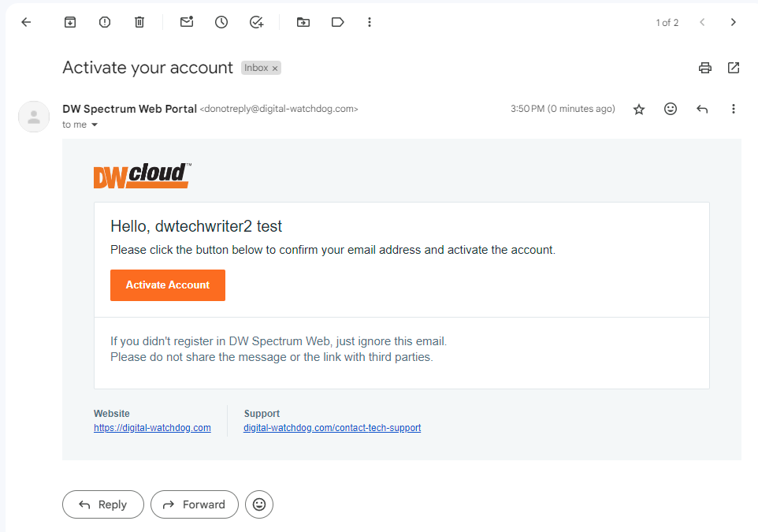758x532 pixels.
Task: Expand the "to me" recipient details
Action: [x=95, y=125]
